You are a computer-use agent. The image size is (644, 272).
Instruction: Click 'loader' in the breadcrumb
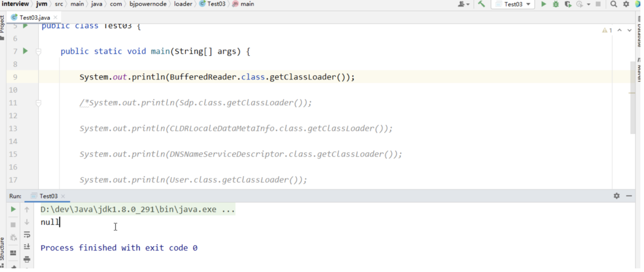tap(183, 4)
